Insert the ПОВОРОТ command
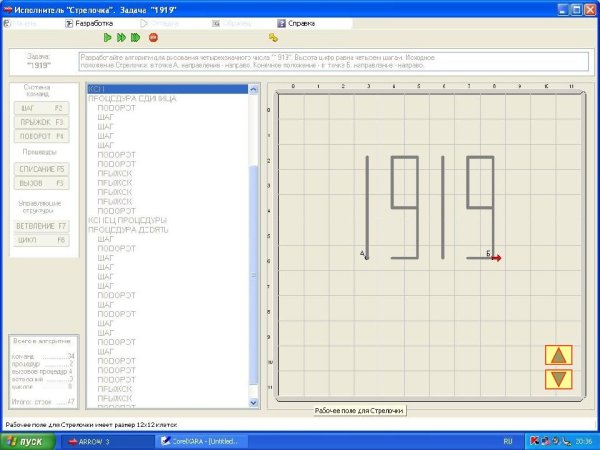The width and height of the screenshot is (600, 450). [x=41, y=135]
